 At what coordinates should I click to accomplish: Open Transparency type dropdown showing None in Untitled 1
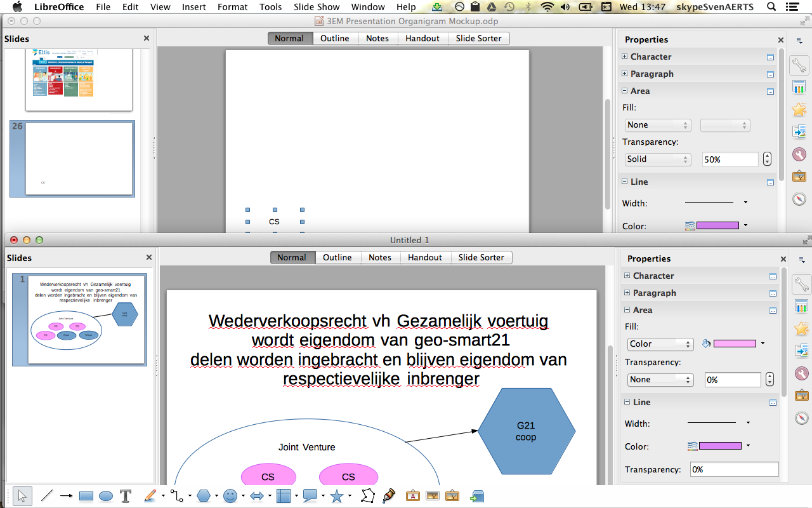pyautogui.click(x=660, y=379)
